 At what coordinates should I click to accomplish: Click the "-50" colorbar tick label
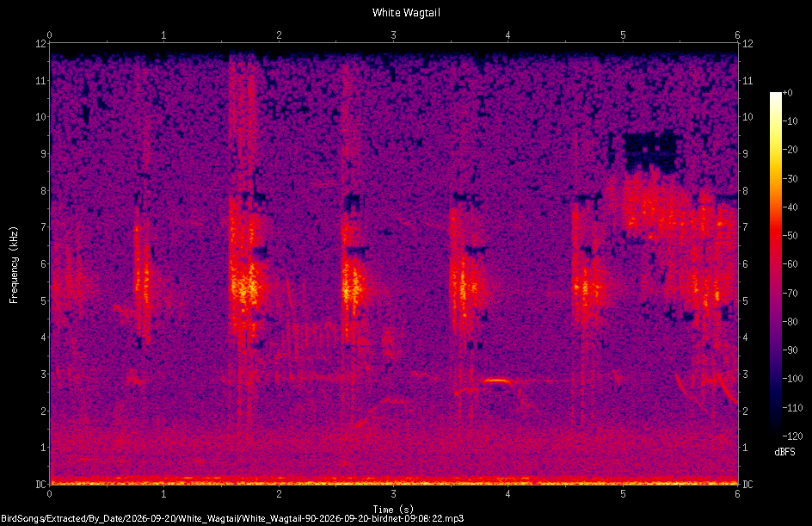tap(790, 236)
